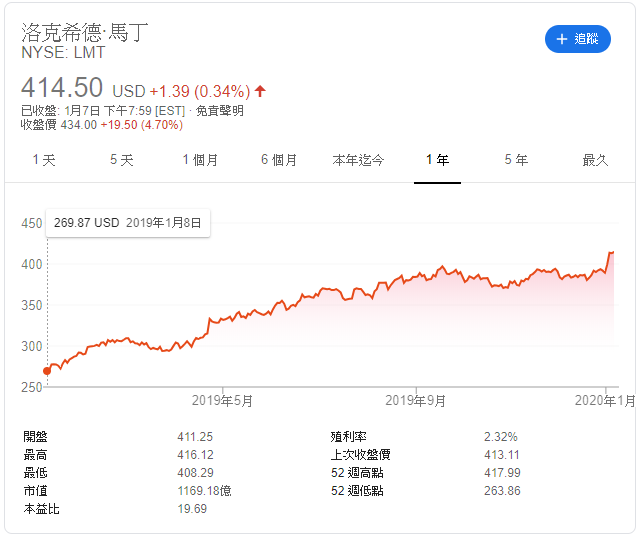
Task: Click the 殖利率 value 2.32%
Action: pos(500,437)
